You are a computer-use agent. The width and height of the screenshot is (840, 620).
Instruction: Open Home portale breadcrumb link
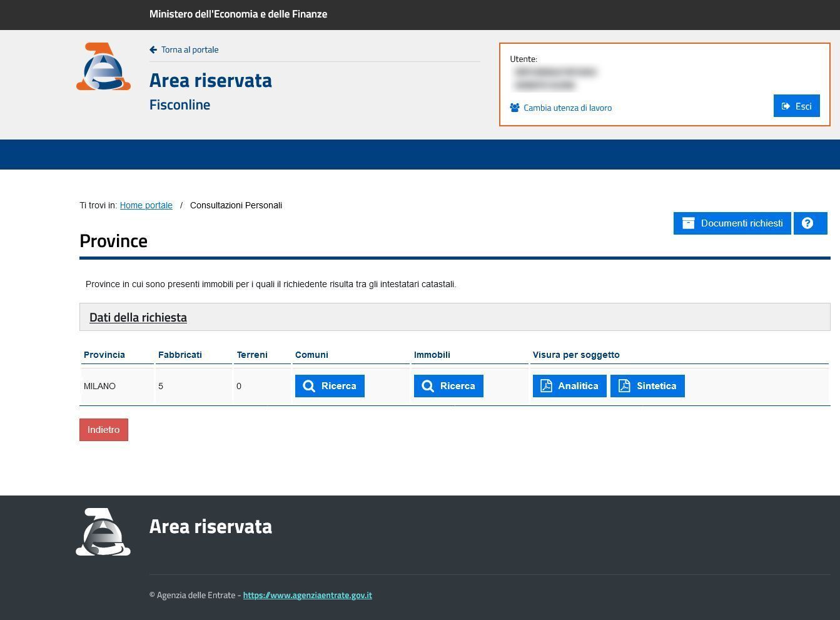pos(146,205)
